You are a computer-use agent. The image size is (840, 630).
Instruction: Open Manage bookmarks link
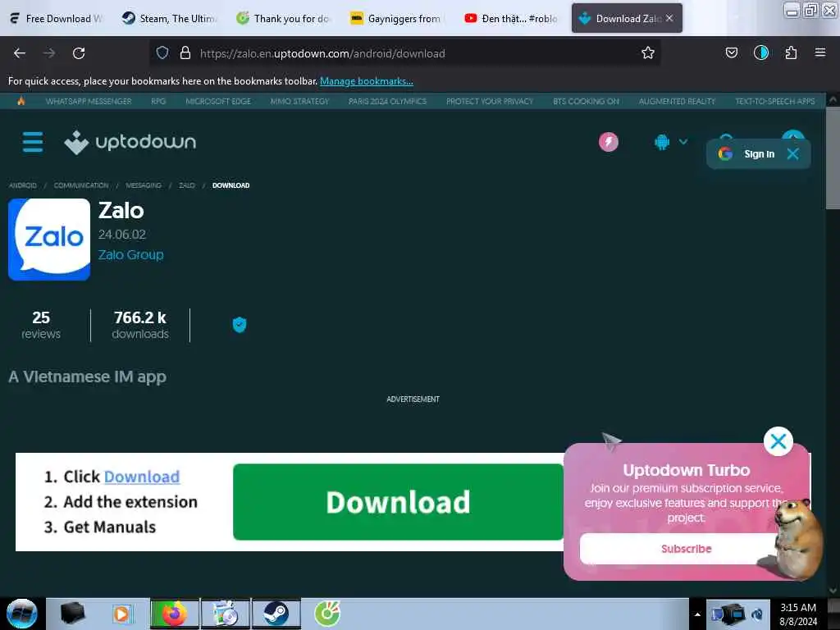[367, 81]
